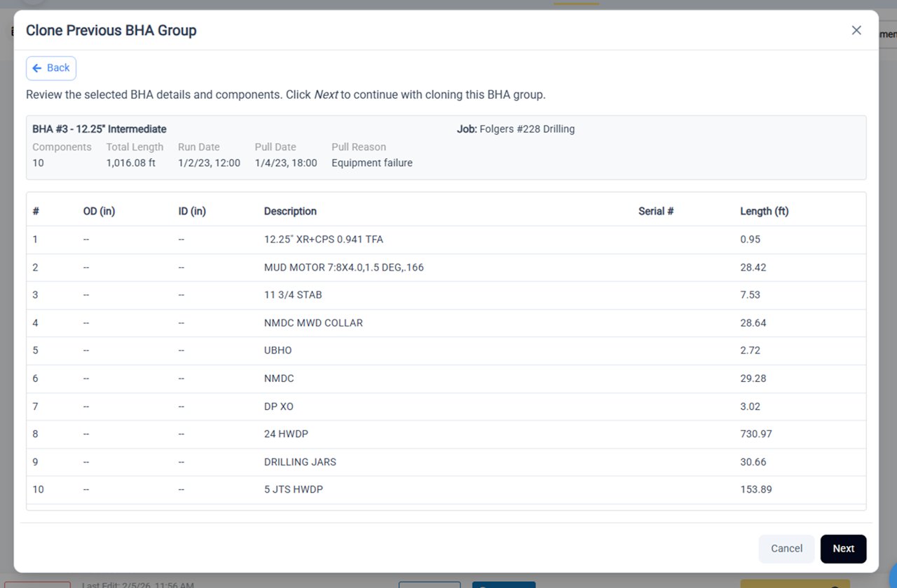Select the DP XO component
Screen dimensions: 897x588
coord(446,406)
